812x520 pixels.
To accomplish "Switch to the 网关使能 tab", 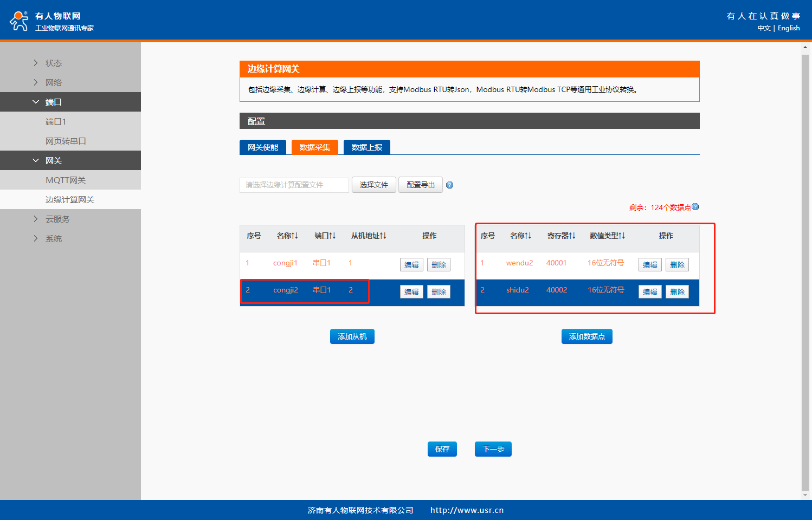I will click(263, 147).
